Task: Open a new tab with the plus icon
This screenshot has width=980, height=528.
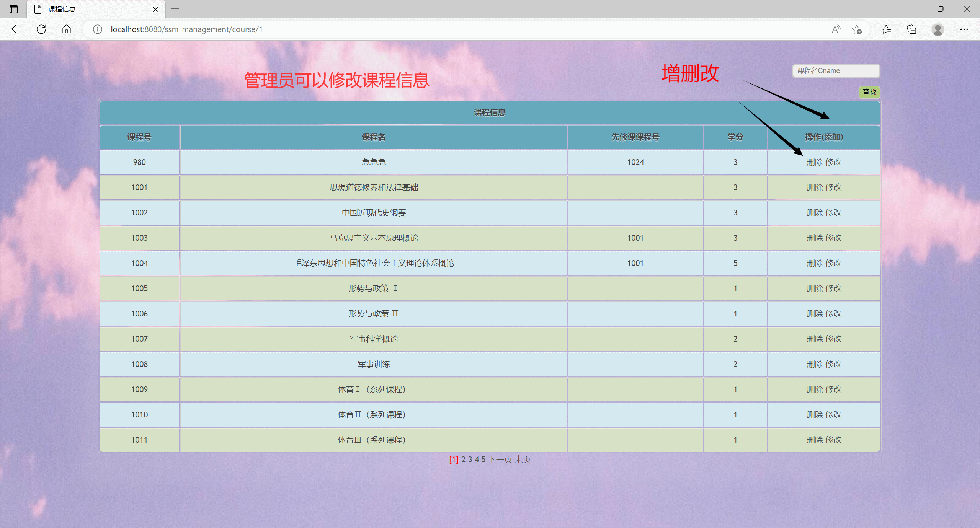Action: pos(175,9)
